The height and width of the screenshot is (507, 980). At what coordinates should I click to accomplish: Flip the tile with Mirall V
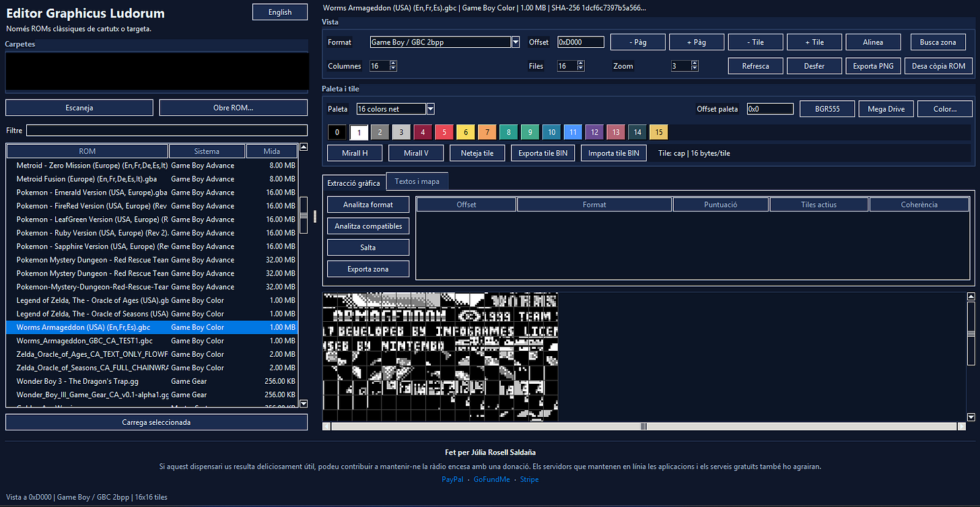pyautogui.click(x=416, y=153)
